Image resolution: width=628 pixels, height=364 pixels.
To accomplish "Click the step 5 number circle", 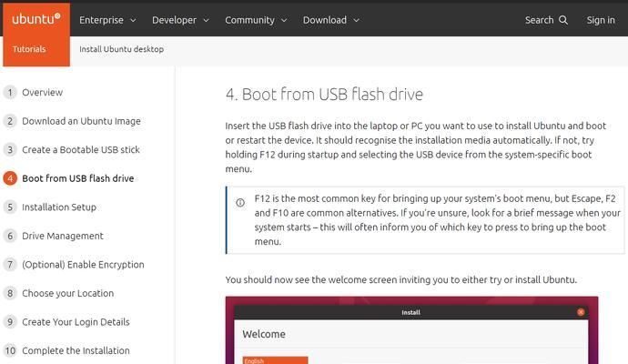I will click(x=10, y=207).
